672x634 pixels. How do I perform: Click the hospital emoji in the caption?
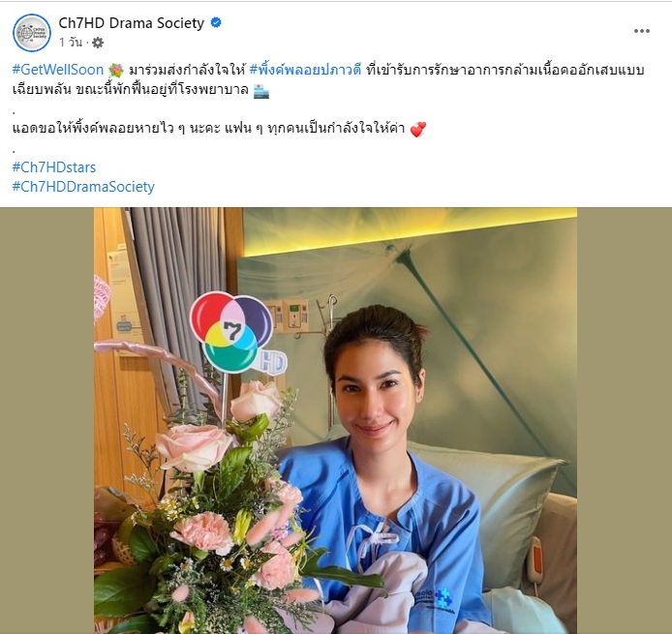coord(261,91)
